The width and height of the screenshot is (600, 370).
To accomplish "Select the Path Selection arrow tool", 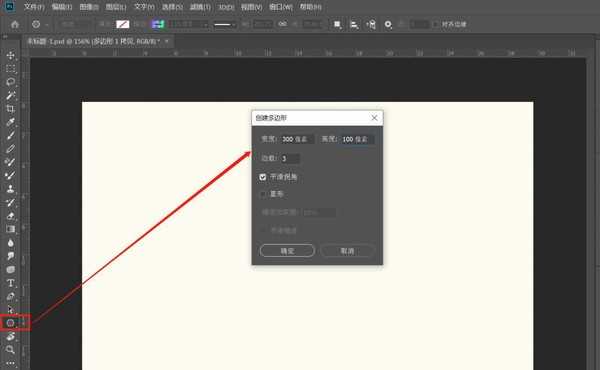I will click(x=10, y=310).
